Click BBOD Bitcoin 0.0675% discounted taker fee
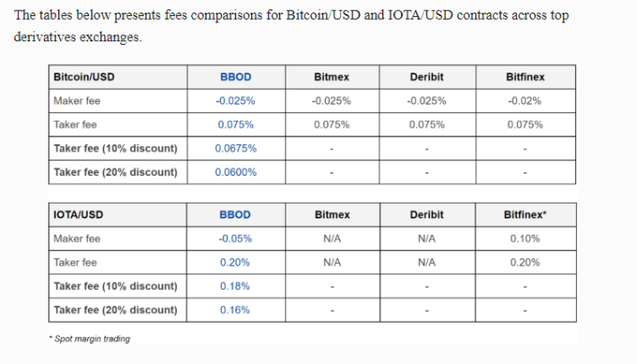This screenshot has height=364, width=637. point(236,149)
